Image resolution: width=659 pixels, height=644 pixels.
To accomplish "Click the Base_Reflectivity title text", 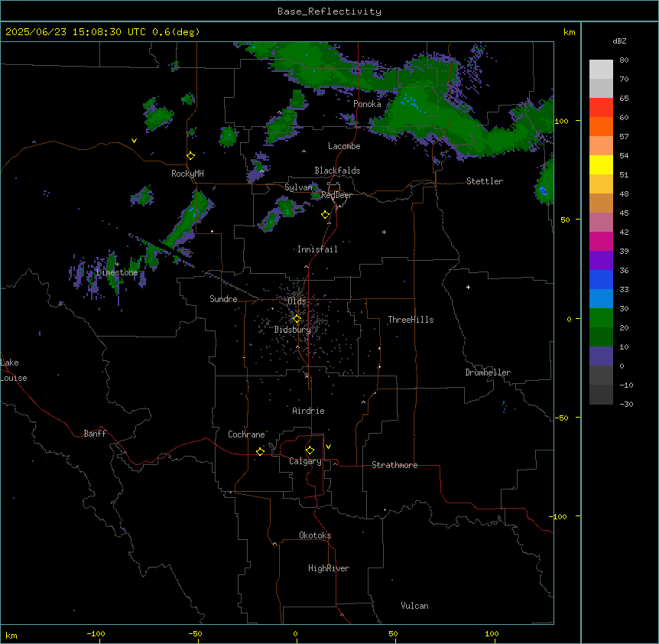I will pyautogui.click(x=329, y=11).
